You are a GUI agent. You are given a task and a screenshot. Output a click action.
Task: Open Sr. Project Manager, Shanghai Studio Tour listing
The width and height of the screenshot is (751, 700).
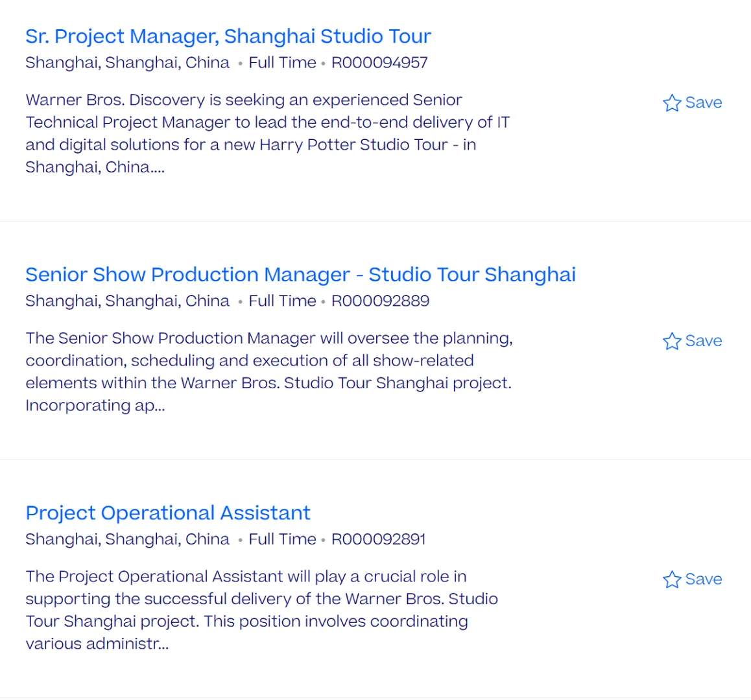click(x=228, y=36)
